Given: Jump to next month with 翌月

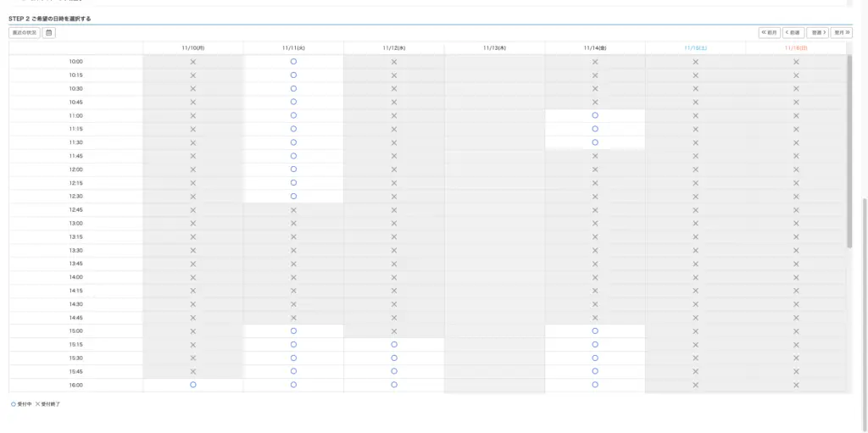Looking at the screenshot, I should (842, 32).
